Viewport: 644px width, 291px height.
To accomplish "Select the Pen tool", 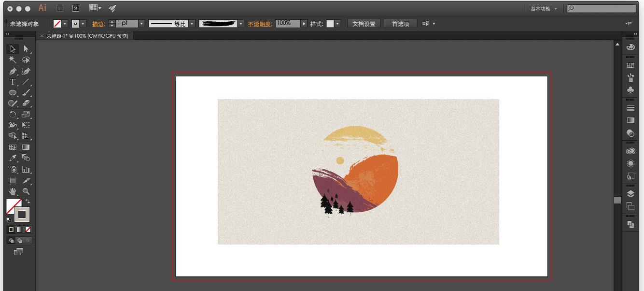I will tap(12, 71).
